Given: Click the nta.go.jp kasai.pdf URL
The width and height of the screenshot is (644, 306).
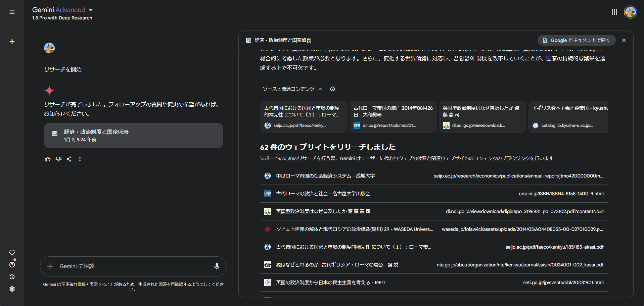Looking at the screenshot, I should (x=520, y=265).
